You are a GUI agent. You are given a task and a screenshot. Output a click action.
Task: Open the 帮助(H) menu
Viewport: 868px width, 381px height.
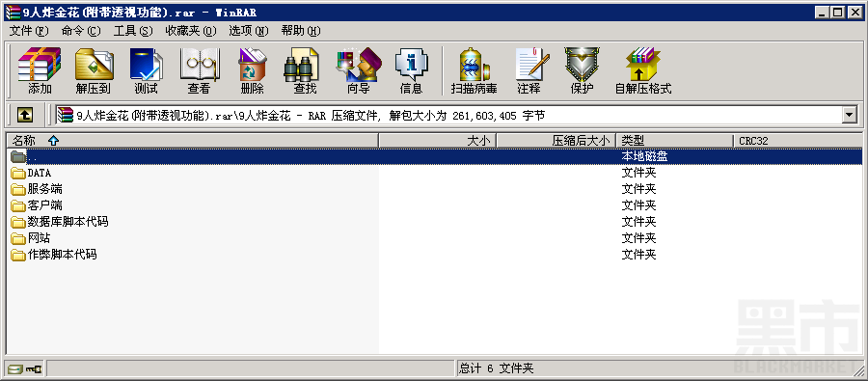point(301,31)
